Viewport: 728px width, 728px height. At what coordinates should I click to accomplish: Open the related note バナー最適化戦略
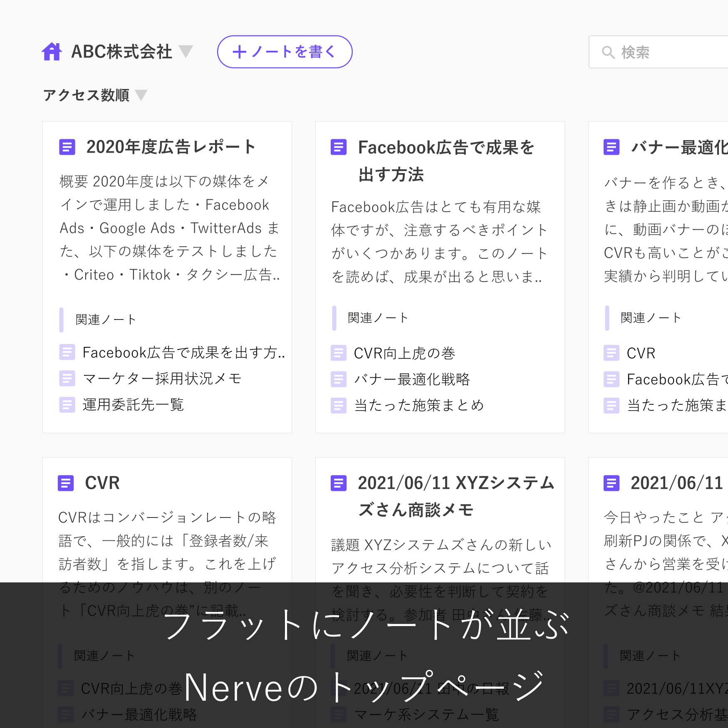click(412, 379)
